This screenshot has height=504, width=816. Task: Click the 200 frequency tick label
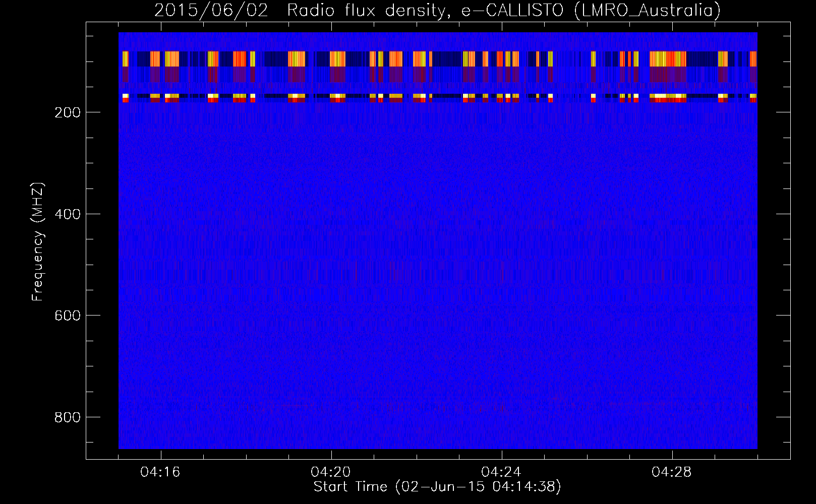click(68, 112)
